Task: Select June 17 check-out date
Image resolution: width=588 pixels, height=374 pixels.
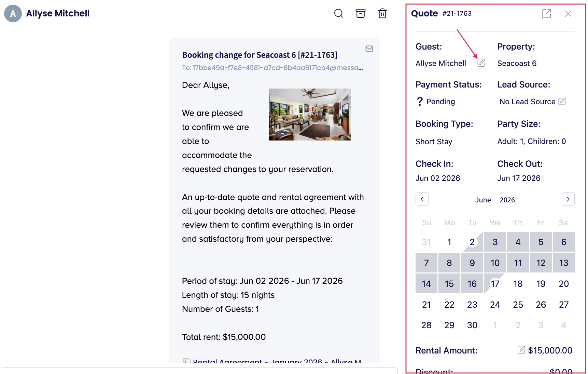Action: (495, 284)
